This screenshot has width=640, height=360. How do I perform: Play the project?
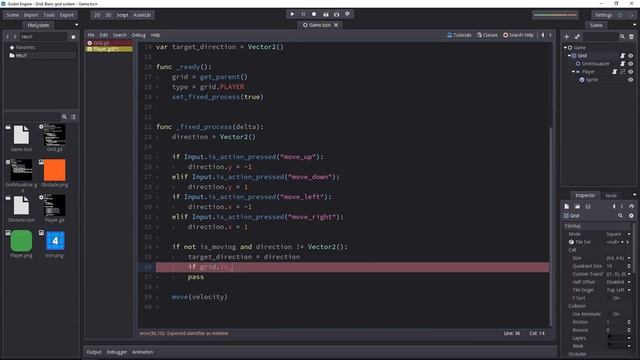pyautogui.click(x=292, y=14)
